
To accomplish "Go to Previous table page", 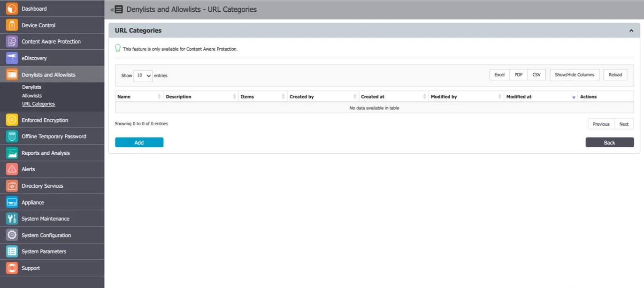I will [601, 124].
